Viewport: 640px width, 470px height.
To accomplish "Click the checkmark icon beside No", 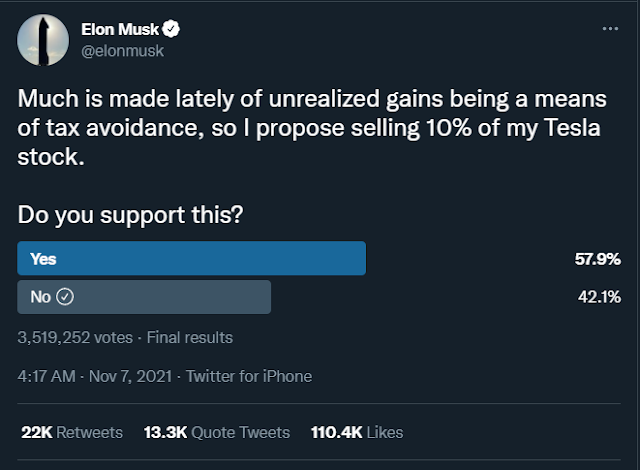I will (66, 296).
